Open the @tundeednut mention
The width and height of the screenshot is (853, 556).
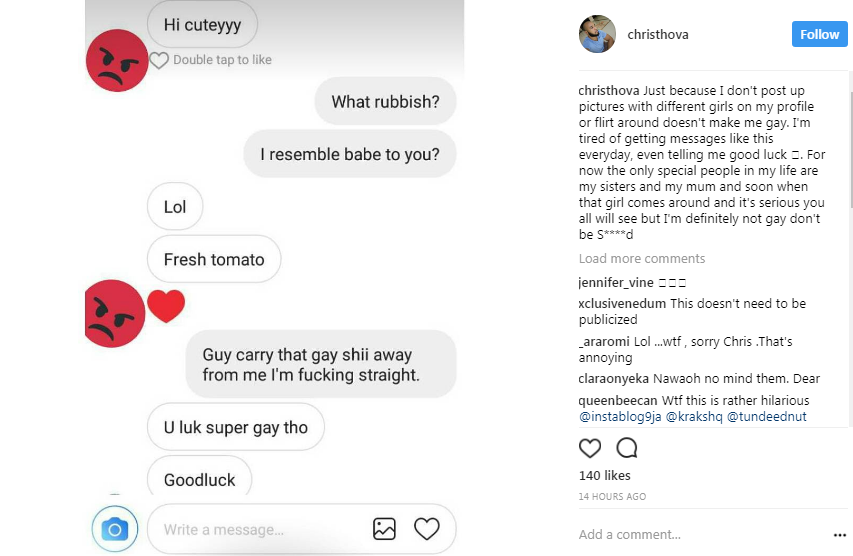tap(767, 416)
